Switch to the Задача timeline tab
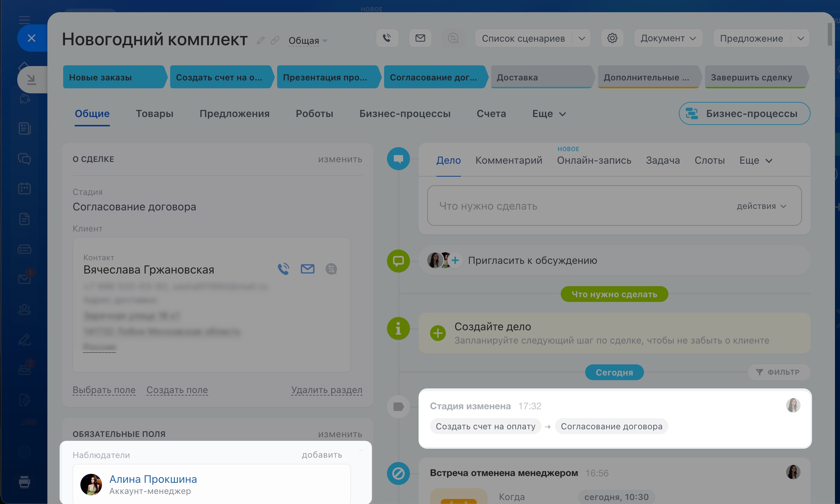Image resolution: width=840 pixels, height=504 pixels. click(x=663, y=160)
